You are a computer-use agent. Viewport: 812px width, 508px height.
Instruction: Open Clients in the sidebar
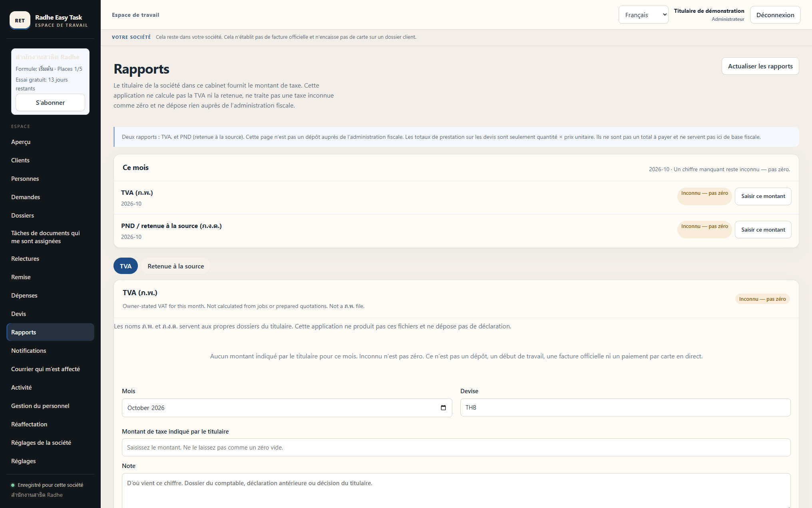pos(50,160)
